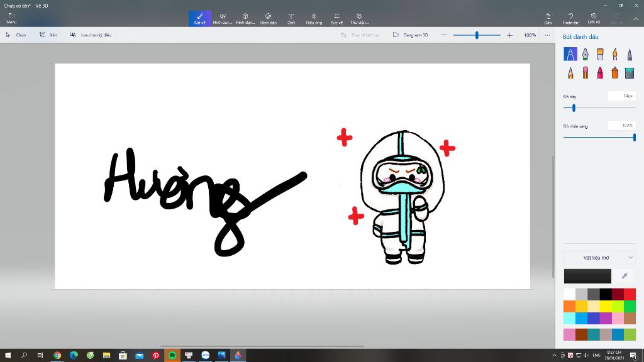Open Google Chrome from taskbar
The width and height of the screenshot is (644, 362).
[x=57, y=356]
